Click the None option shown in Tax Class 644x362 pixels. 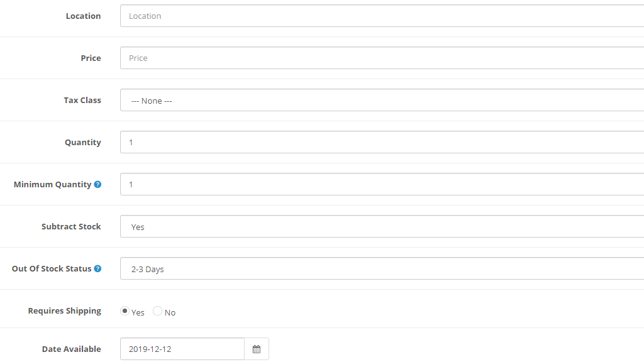pyautogui.click(x=151, y=100)
